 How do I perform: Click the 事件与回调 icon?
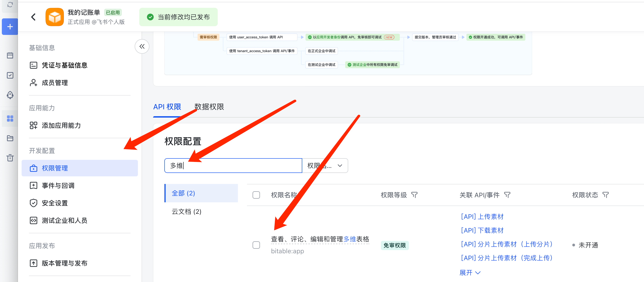(33, 186)
